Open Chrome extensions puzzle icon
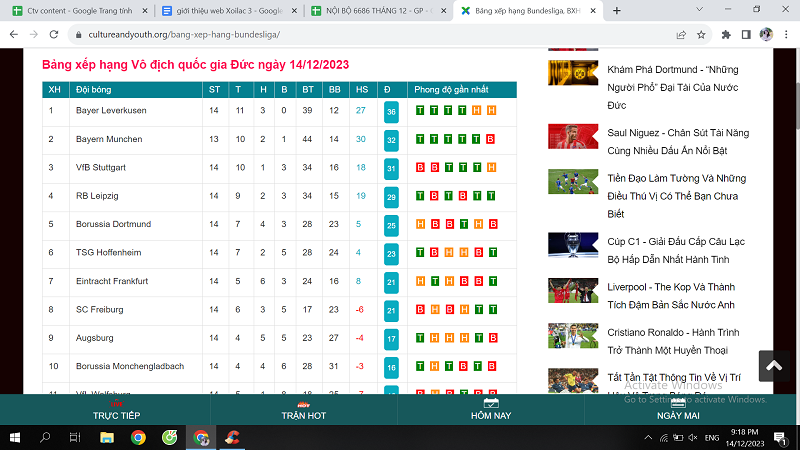 (x=726, y=34)
